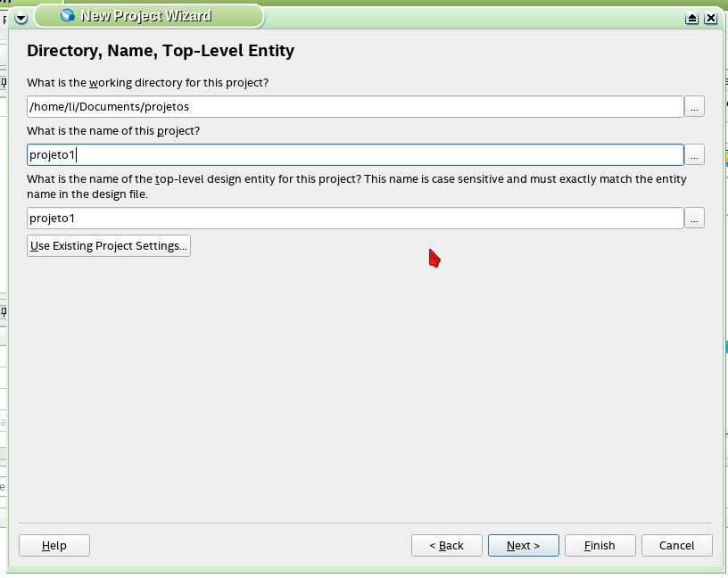Screen dimensions: 728x578
Task: Click the Quartus icon in the title bar
Action: (67, 15)
